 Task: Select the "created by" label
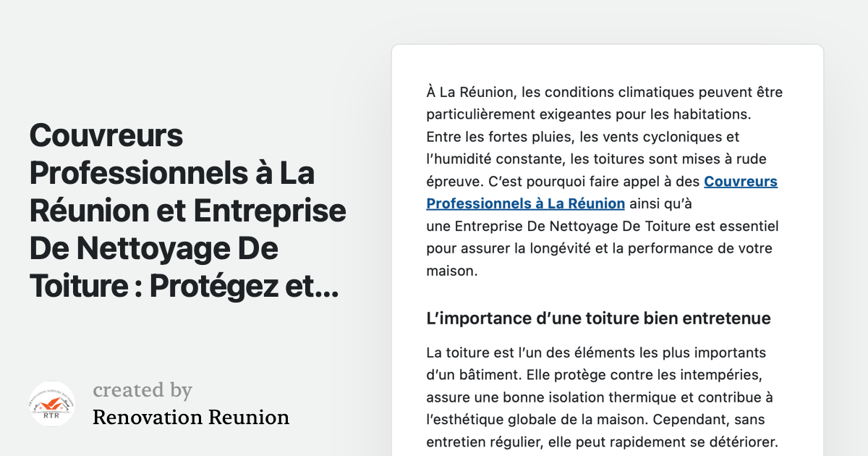coord(142,390)
